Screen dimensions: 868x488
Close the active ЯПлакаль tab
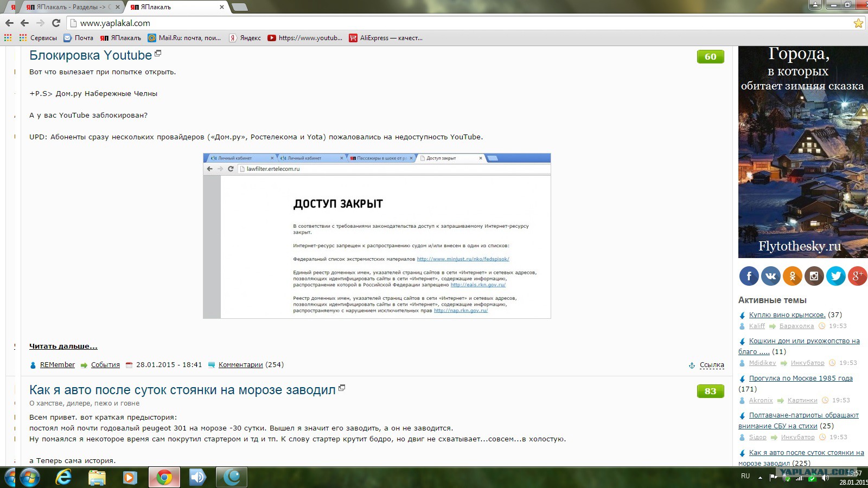222,7
